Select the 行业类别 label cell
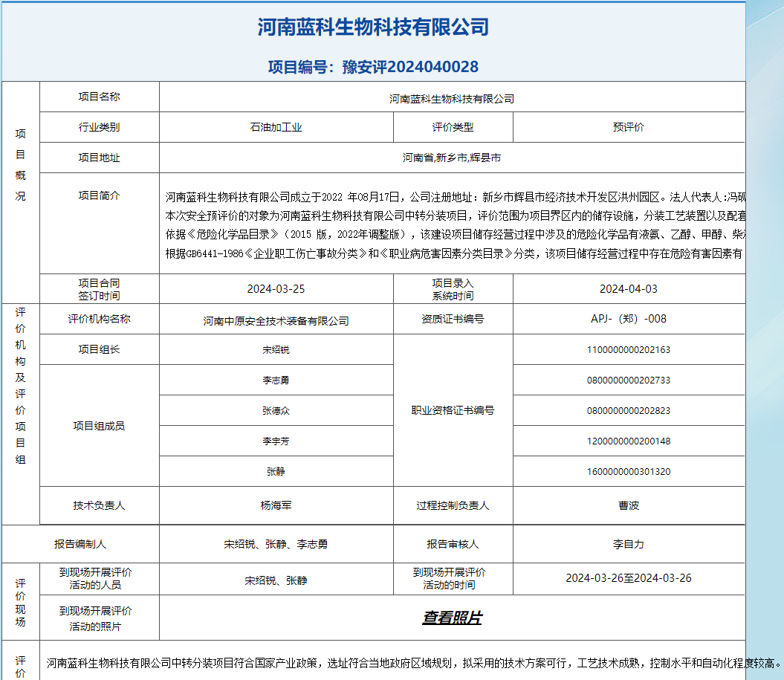Image resolution: width=784 pixels, height=680 pixels. click(99, 128)
